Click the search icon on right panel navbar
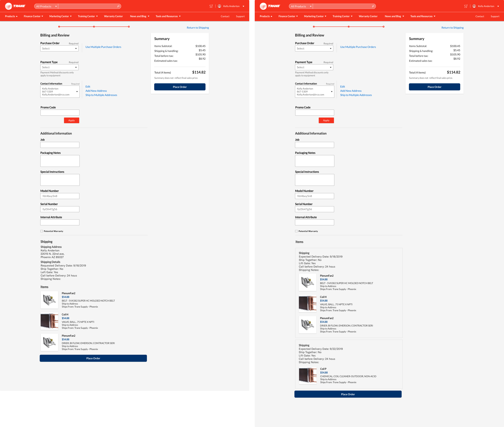Viewport: 504px width, 427px height. click(x=373, y=6)
